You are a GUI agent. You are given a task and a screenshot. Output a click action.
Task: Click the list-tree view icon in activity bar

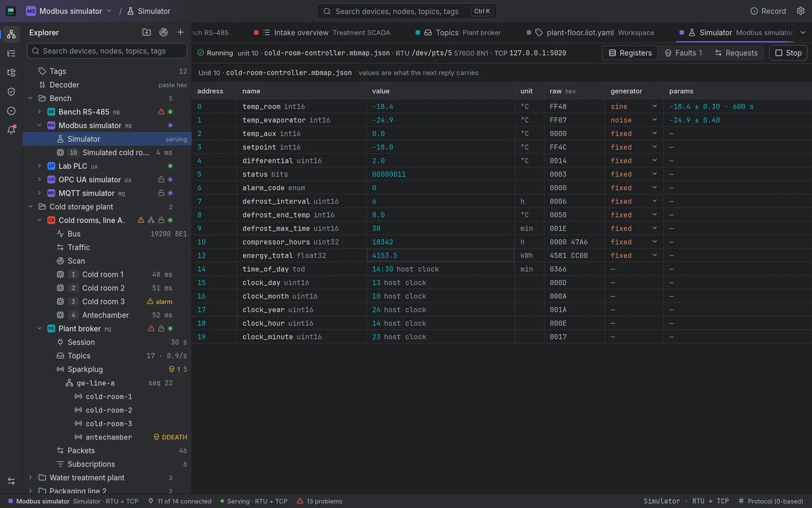pyautogui.click(x=11, y=53)
